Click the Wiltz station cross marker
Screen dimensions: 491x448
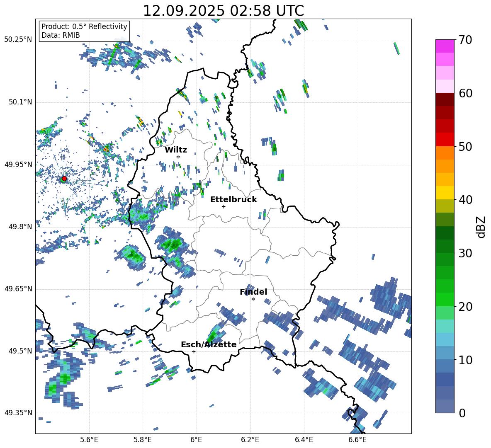(x=178, y=157)
